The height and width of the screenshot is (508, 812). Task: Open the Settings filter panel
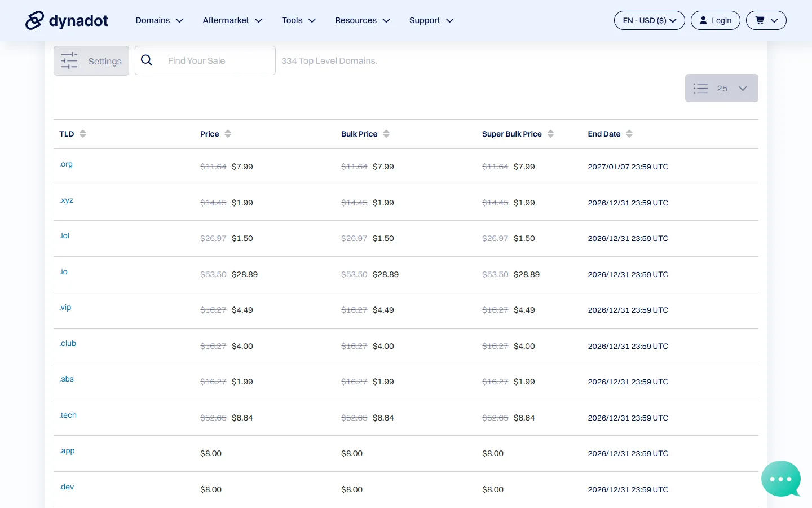[x=91, y=60]
